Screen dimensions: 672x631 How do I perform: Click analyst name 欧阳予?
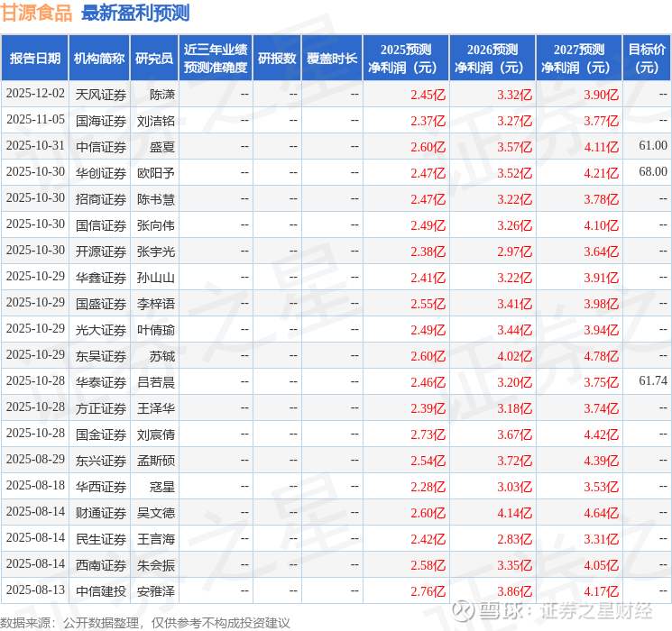click(x=155, y=173)
